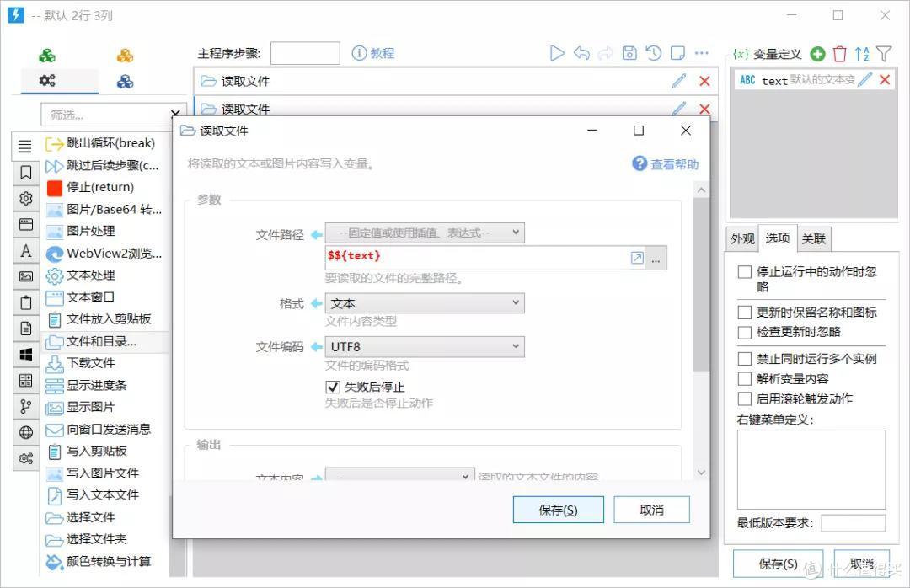
Task: Click 保存(S) at bottom right of main window
Action: (778, 564)
